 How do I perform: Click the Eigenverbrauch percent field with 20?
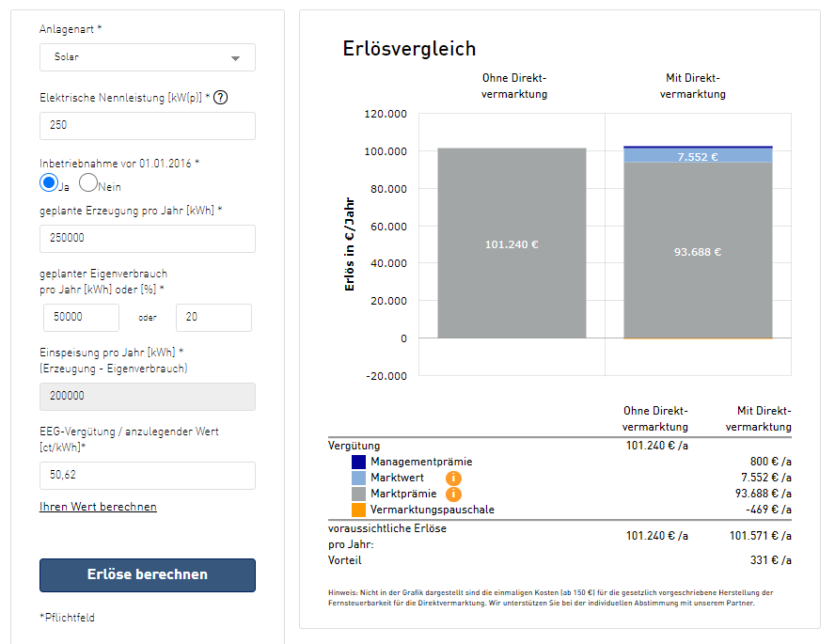tap(213, 317)
